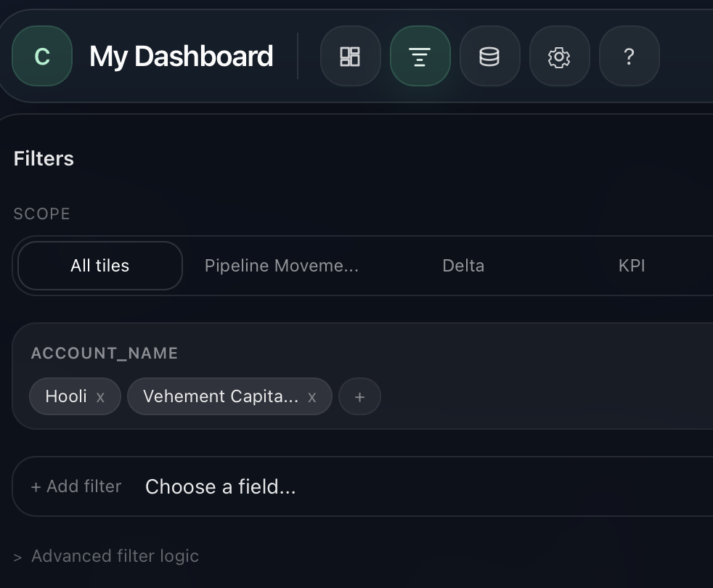Viewport: 713px width, 588px height.
Task: Click the ACCOUNT_NAME filter label
Action: (x=105, y=354)
